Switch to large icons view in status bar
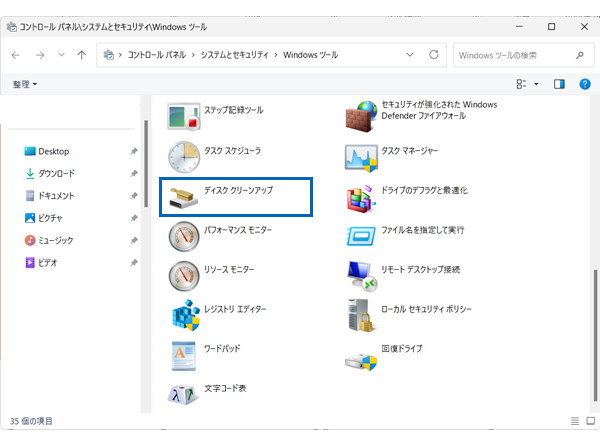The height and width of the screenshot is (445, 600). (x=590, y=421)
